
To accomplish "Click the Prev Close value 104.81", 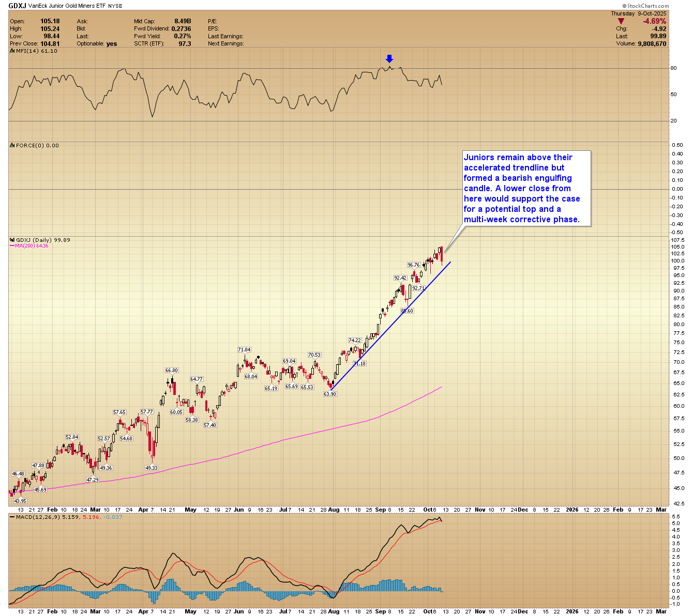I will pos(50,44).
